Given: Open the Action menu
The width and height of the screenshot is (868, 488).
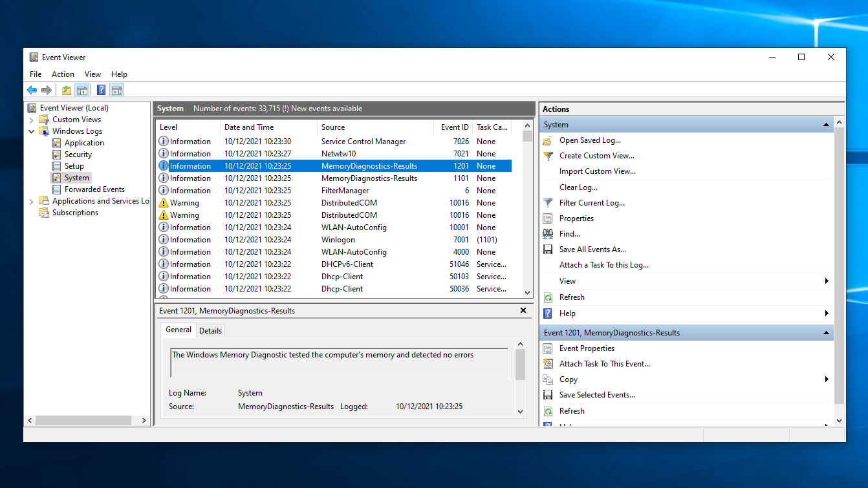Looking at the screenshot, I should 63,74.
